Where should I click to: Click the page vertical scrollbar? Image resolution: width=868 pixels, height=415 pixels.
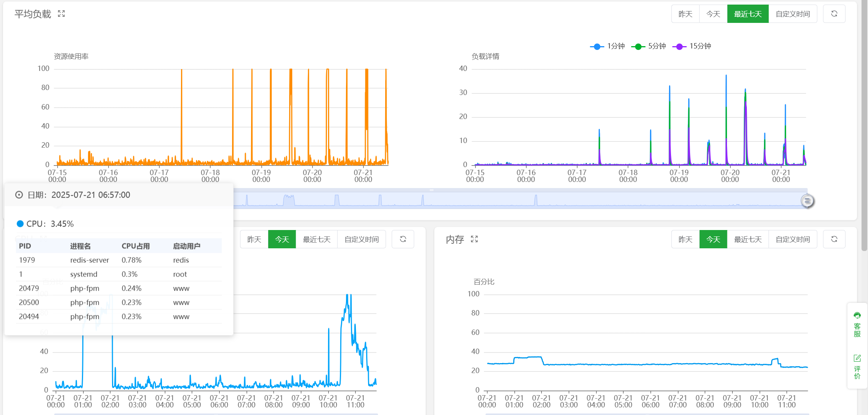tap(864, 126)
